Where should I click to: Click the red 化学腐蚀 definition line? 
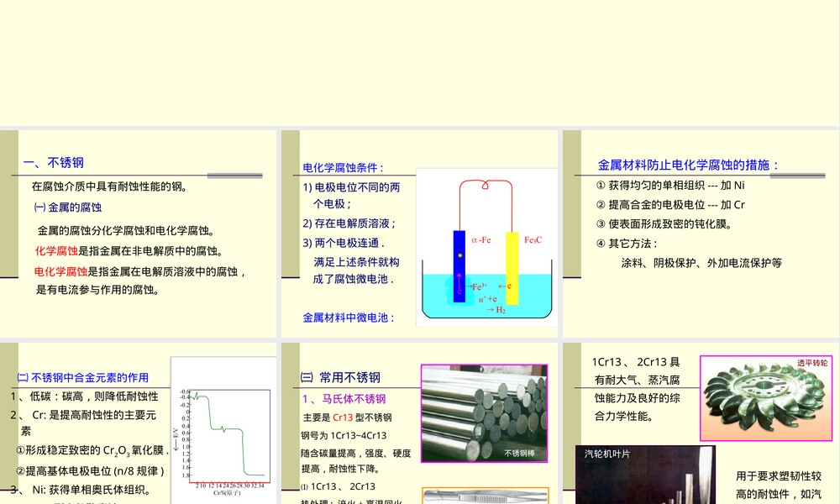point(129,251)
